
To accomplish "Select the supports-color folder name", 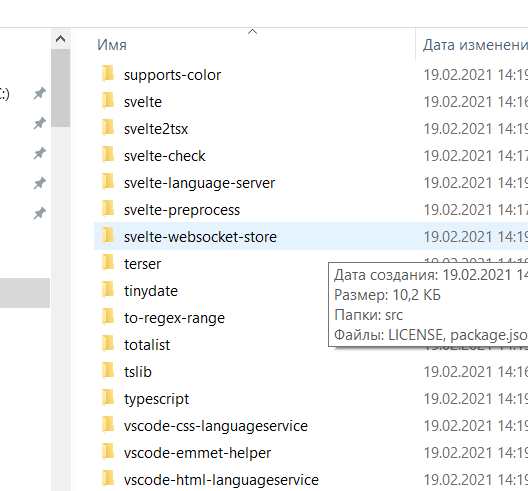I will (172, 75).
